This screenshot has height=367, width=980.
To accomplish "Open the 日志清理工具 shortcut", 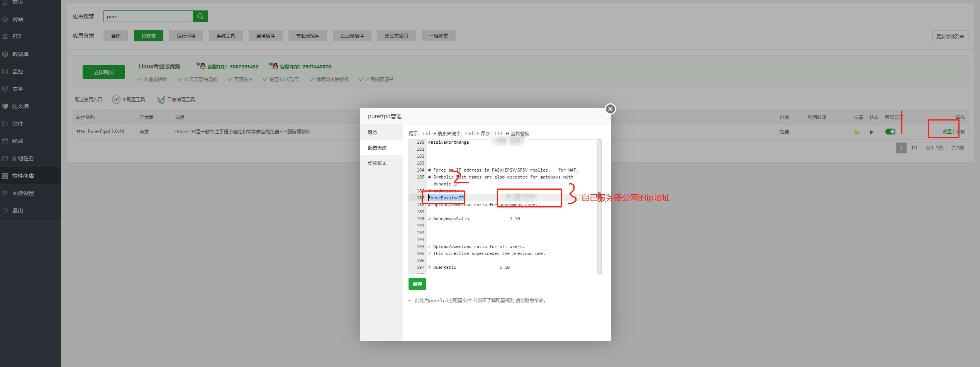I will [176, 100].
